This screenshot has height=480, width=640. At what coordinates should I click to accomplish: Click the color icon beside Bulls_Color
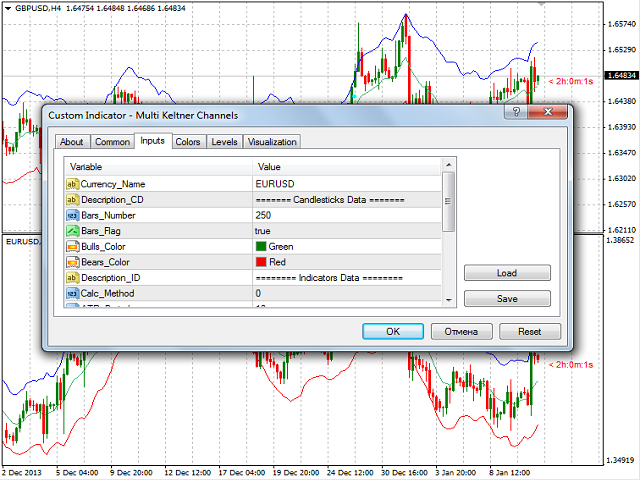coord(72,247)
